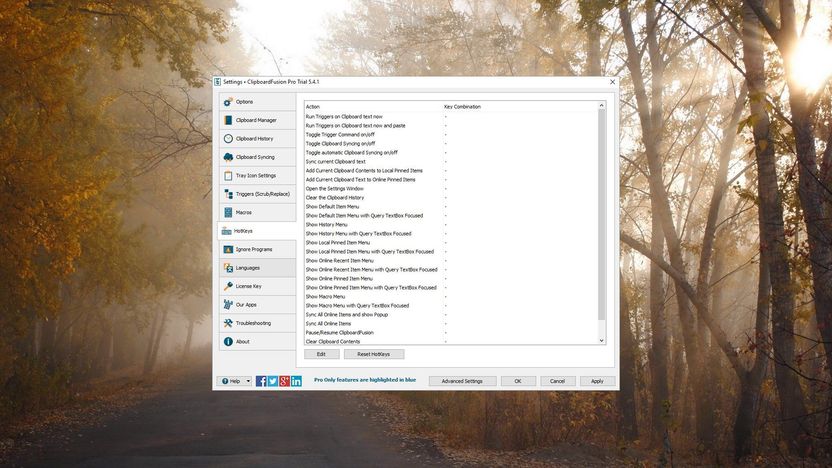Screen dimensions: 832x468
Task: Select 'Sync All Online Items and show Popup'
Action: coord(451,315)
